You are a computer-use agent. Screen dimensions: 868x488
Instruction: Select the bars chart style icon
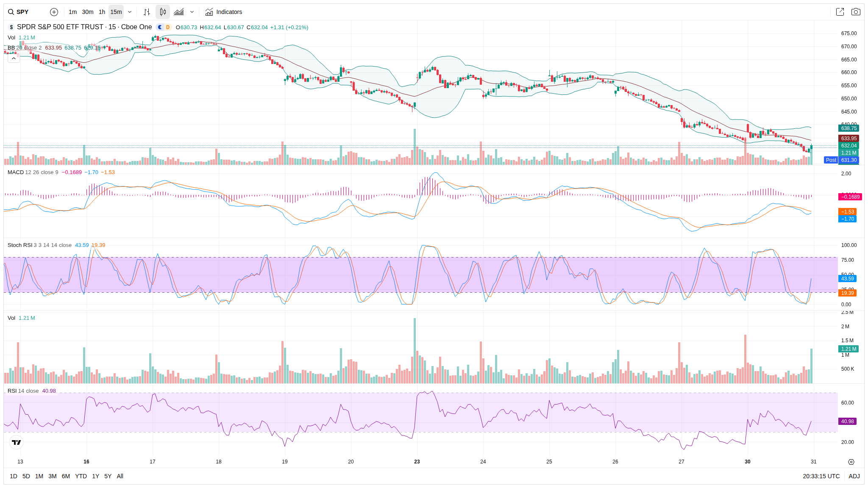pos(147,12)
